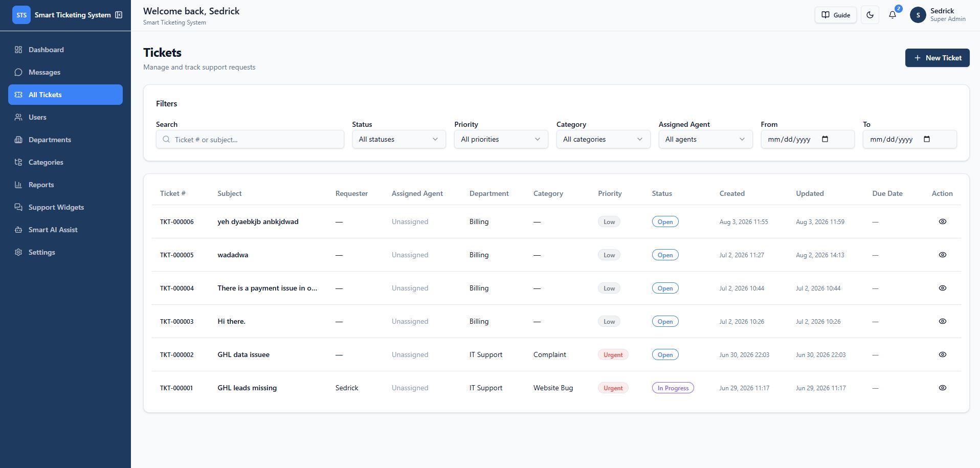Viewport: 980px width, 468px height.
Task: Open the All priorities dropdown
Action: click(501, 139)
